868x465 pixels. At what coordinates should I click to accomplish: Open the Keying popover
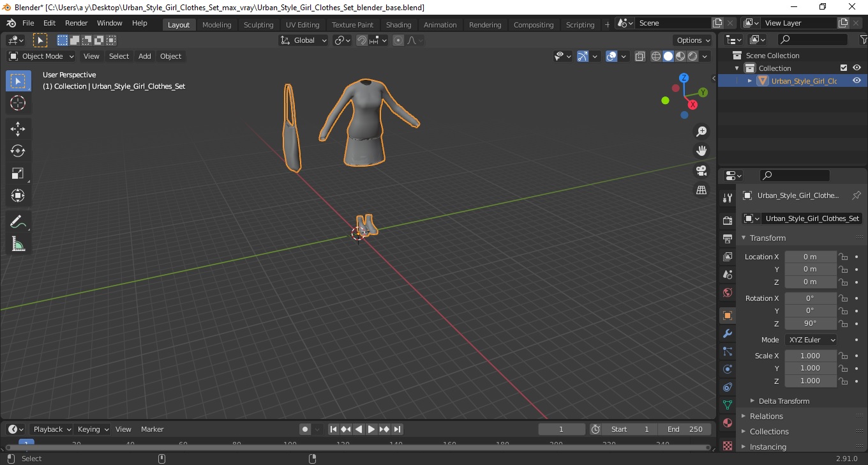pos(93,429)
